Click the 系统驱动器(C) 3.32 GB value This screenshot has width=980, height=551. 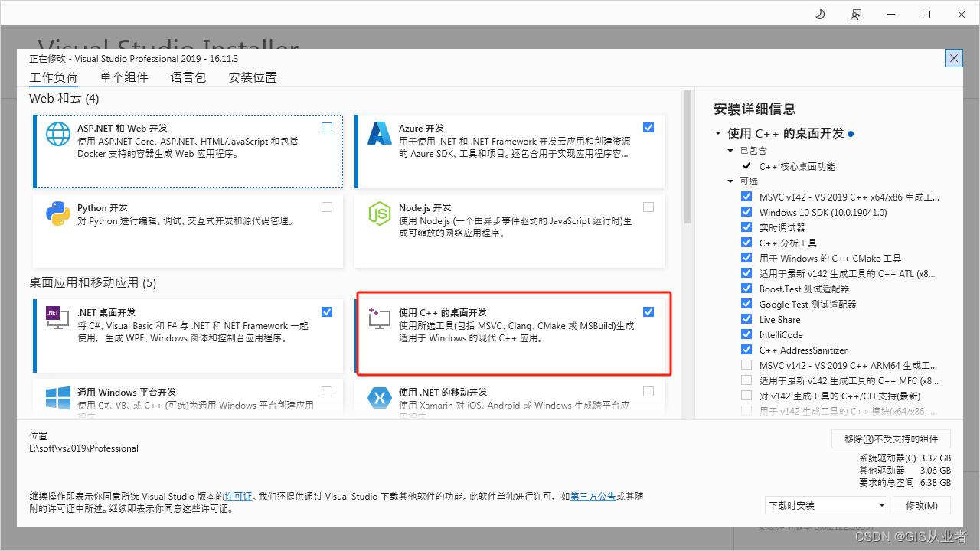[905, 458]
